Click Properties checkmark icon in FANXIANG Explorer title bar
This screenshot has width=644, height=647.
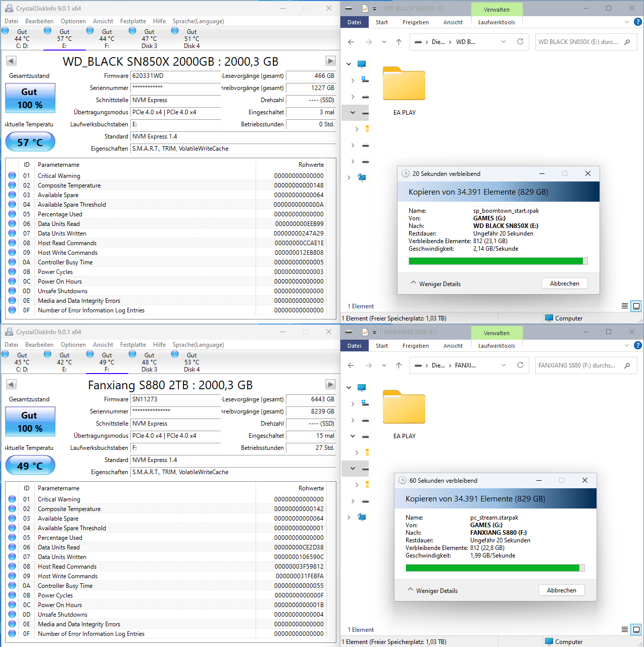(365, 332)
